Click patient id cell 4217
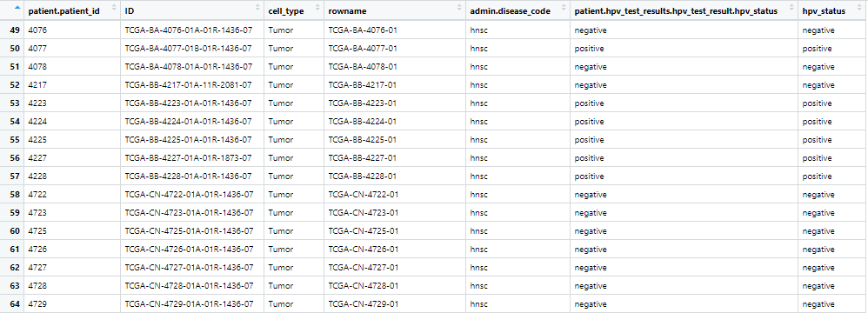868x313 pixels. [x=37, y=85]
